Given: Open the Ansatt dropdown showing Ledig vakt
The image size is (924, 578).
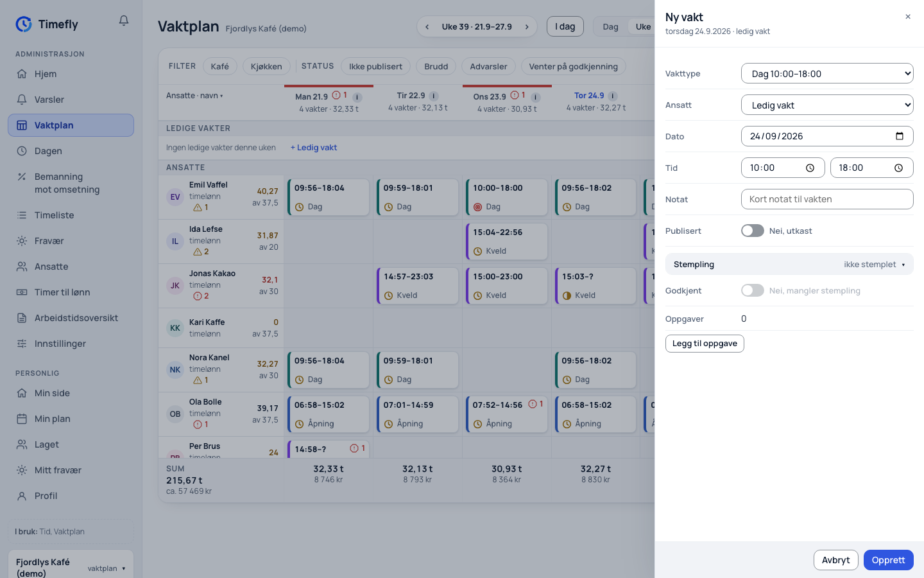Looking at the screenshot, I should tap(827, 105).
